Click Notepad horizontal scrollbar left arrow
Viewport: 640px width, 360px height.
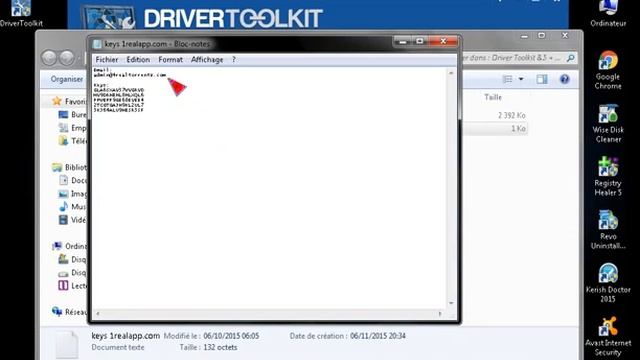click(x=98, y=313)
